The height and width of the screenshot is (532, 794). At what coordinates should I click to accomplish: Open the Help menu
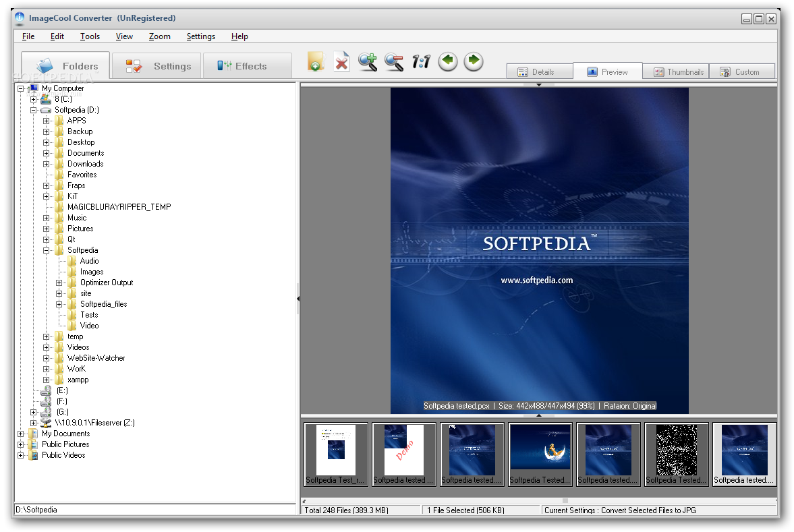[x=239, y=36]
